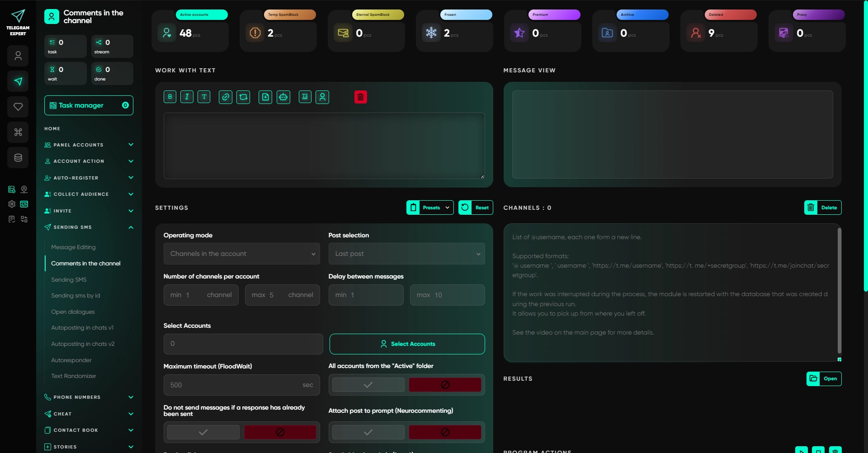Click the Bold formatting icon
This screenshot has width=868, height=453.
tap(170, 97)
